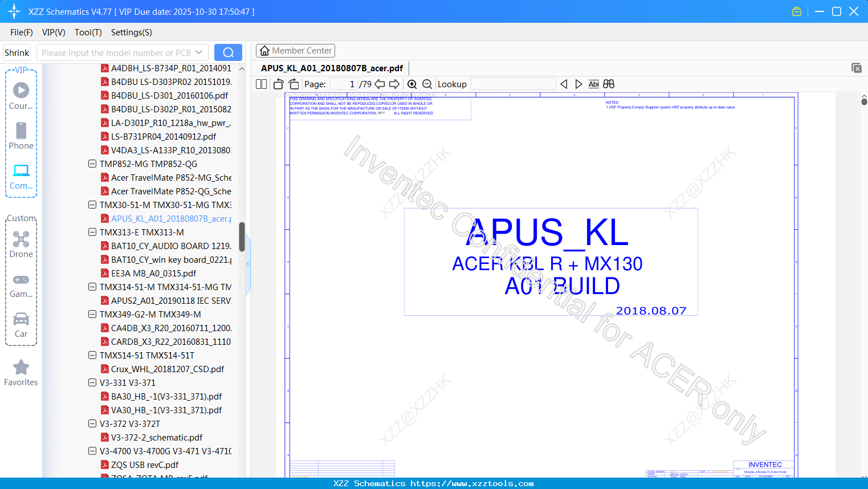Rotate the page clockwise

294,84
